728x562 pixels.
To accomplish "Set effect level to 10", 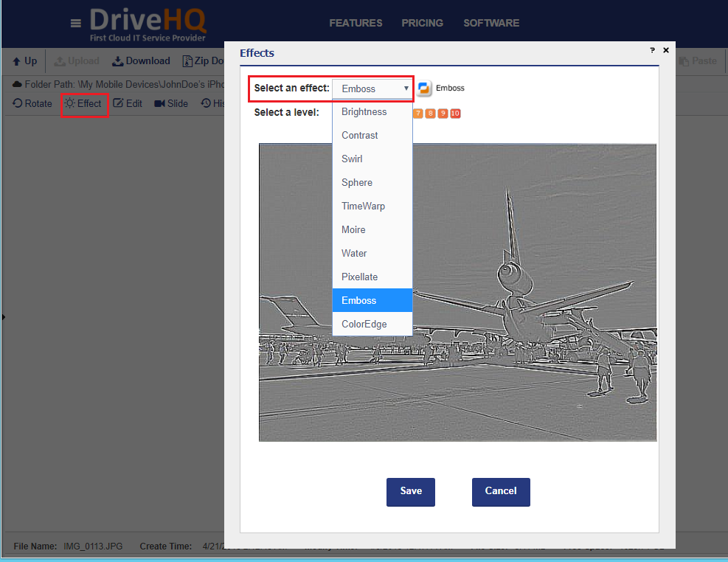I will click(x=455, y=113).
